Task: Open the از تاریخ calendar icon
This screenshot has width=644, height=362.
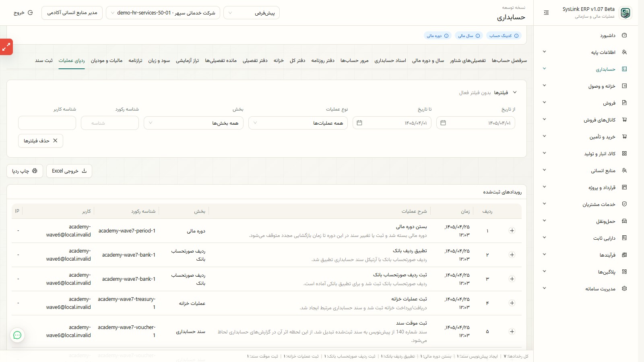Action: pos(443,123)
